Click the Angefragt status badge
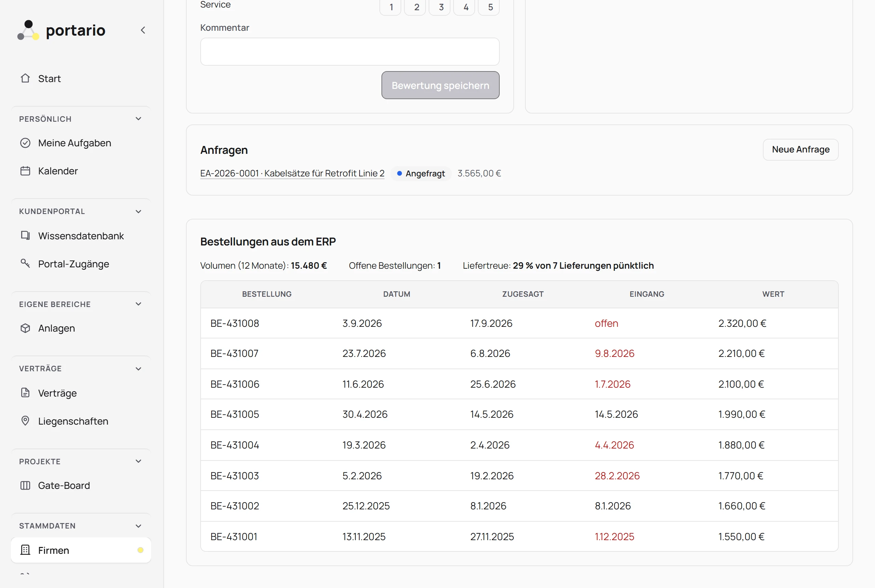Viewport: 875px width, 588px height. click(x=421, y=174)
